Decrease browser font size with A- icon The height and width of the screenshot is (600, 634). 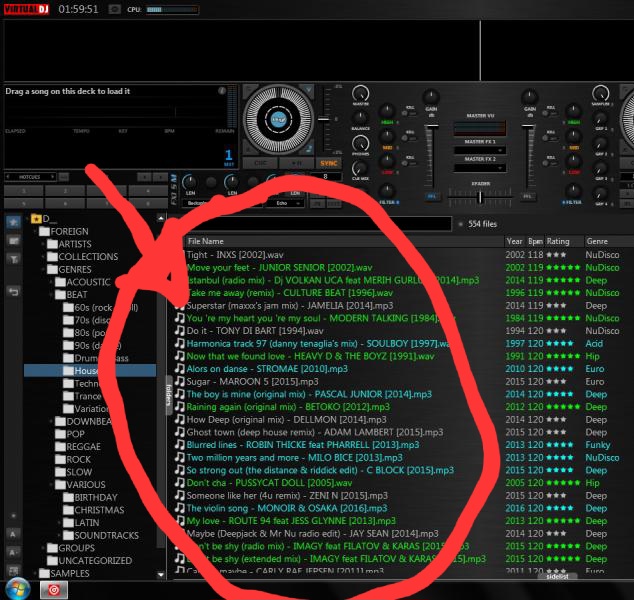tap(13, 552)
